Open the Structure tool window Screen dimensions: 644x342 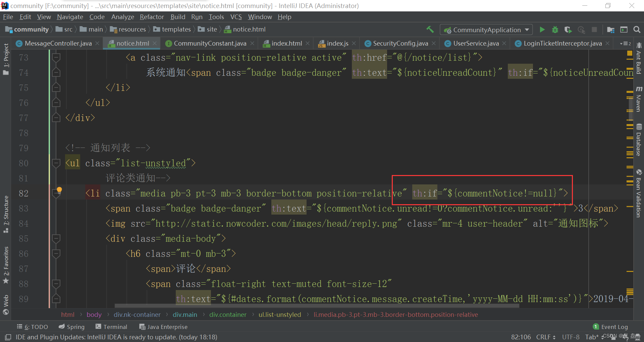(x=6, y=214)
